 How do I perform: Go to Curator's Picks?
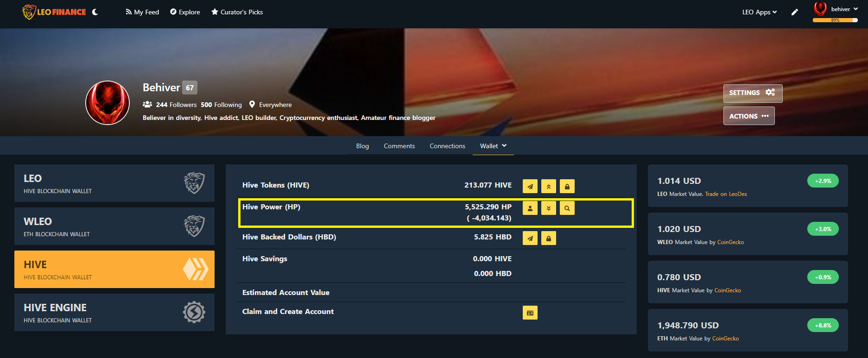pyautogui.click(x=237, y=12)
